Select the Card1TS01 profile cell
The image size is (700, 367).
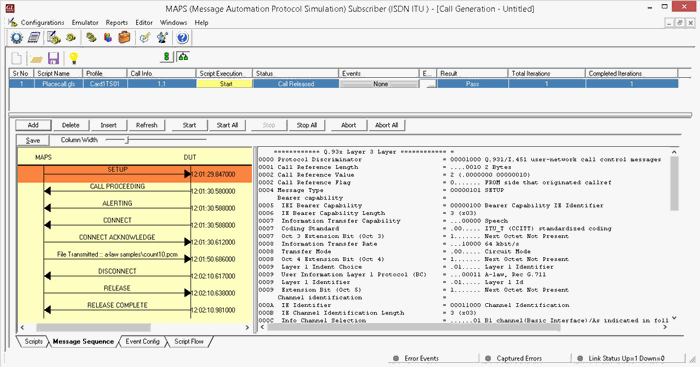click(105, 84)
